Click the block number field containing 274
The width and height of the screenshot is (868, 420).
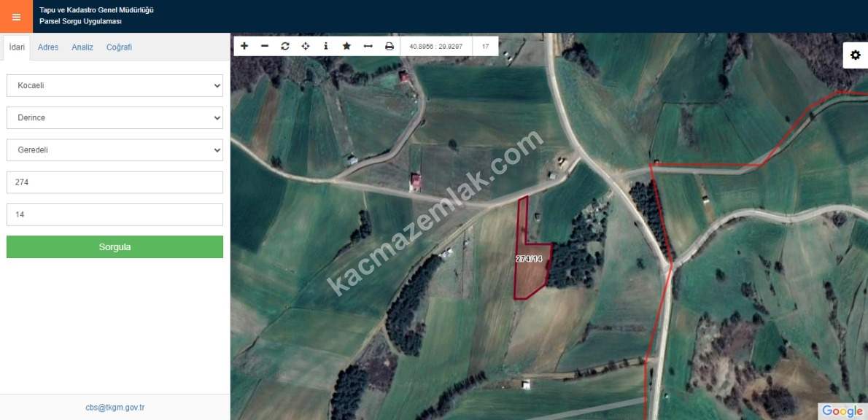coord(115,182)
